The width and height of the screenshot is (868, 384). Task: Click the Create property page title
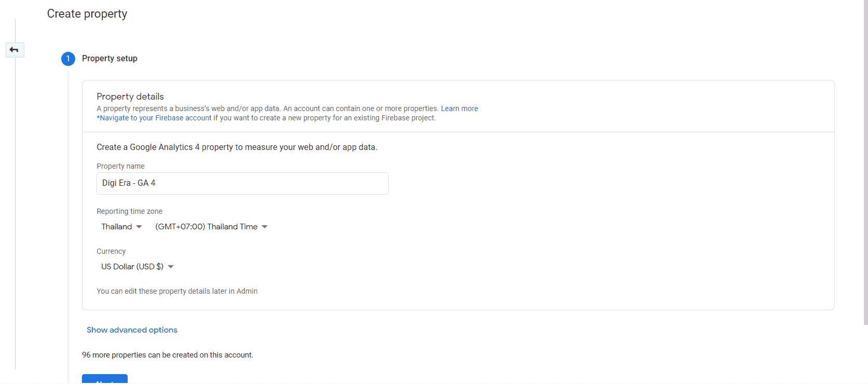[x=87, y=14]
